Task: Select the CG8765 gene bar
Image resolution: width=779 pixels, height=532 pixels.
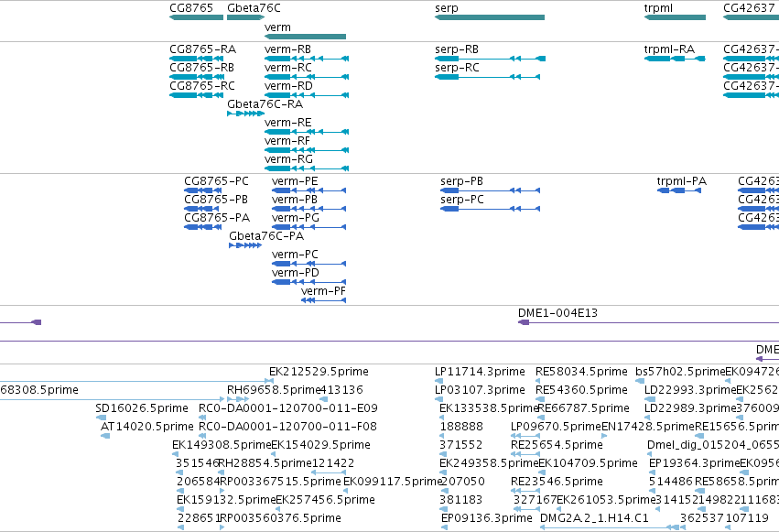Action: pos(196,17)
